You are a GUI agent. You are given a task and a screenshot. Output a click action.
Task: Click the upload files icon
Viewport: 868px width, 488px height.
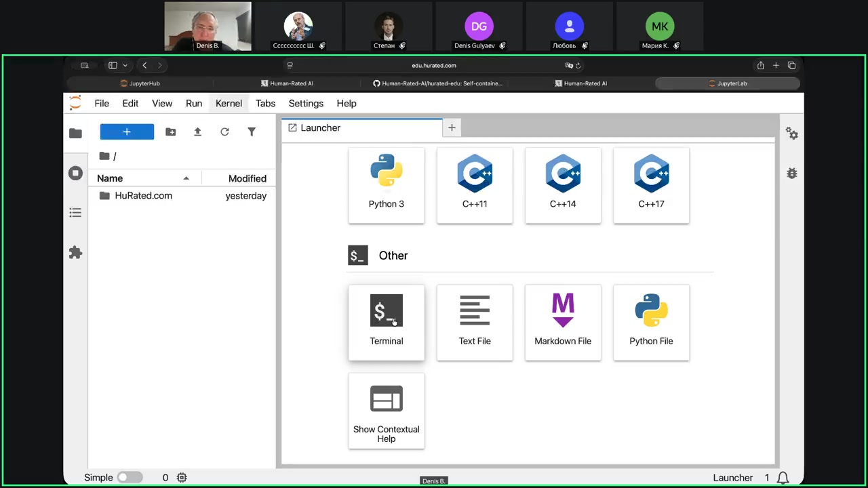coord(197,132)
